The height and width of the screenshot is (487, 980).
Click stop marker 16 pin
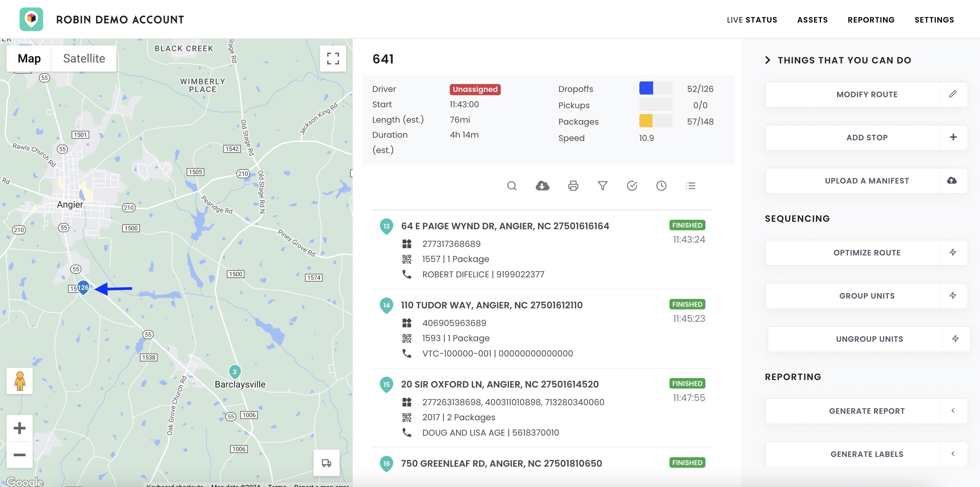coord(386,464)
